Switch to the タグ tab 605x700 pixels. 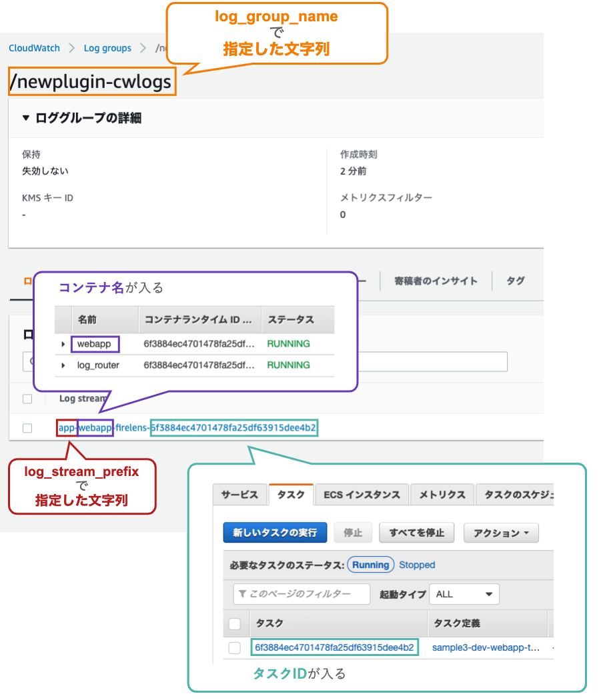515,281
